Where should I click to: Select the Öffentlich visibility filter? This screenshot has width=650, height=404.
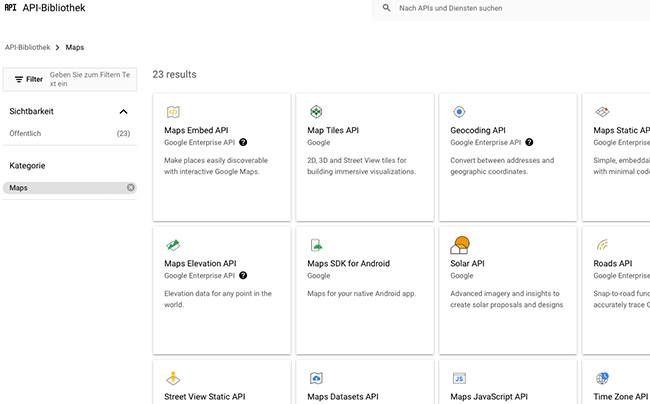click(x=25, y=133)
